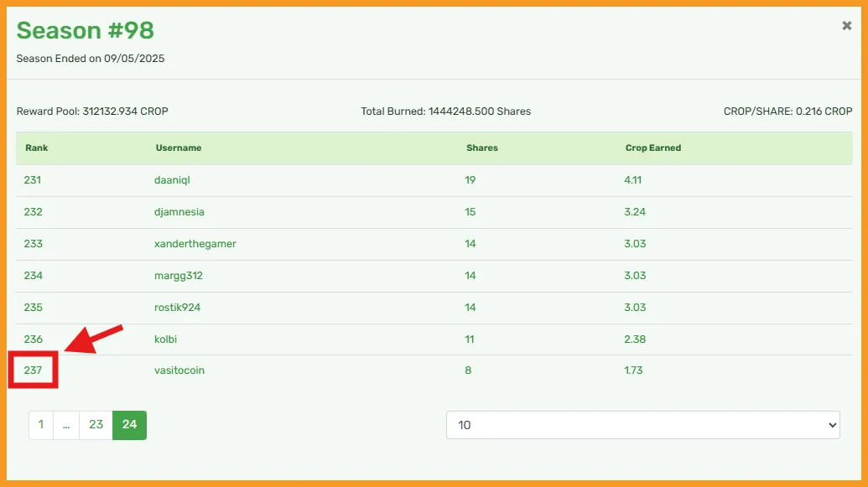Go to page 23 of results
868x487 pixels.
[x=96, y=425]
